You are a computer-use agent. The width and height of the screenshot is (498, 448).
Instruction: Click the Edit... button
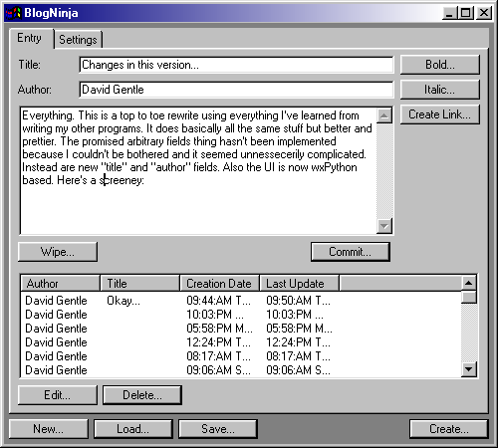coord(58,395)
